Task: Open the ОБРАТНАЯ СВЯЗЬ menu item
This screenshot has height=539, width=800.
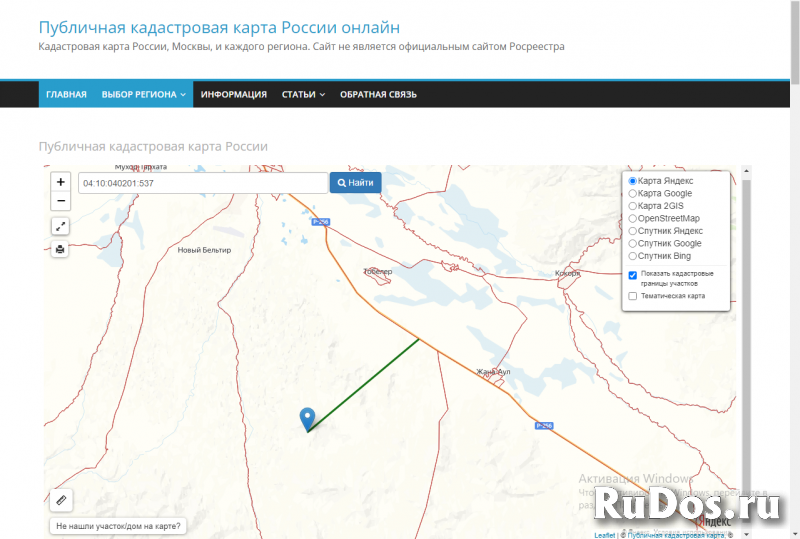Action: pos(378,94)
